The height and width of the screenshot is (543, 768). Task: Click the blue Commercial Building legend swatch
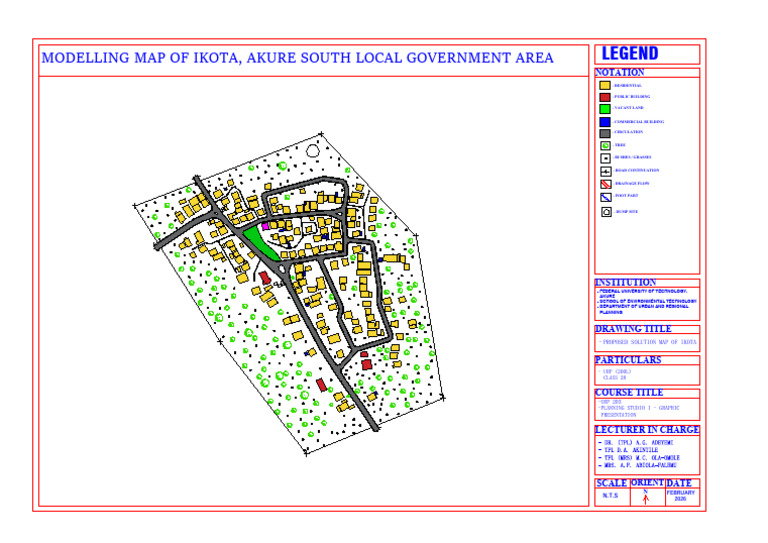pos(605,121)
